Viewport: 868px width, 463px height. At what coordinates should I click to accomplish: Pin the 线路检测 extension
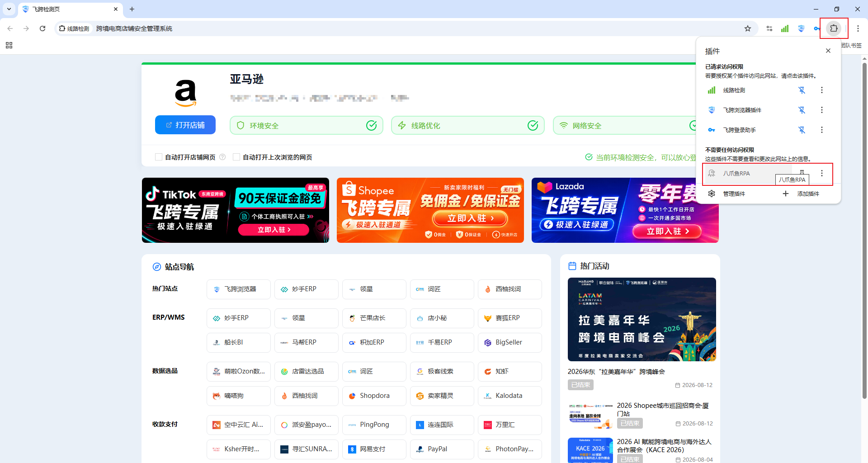(802, 90)
